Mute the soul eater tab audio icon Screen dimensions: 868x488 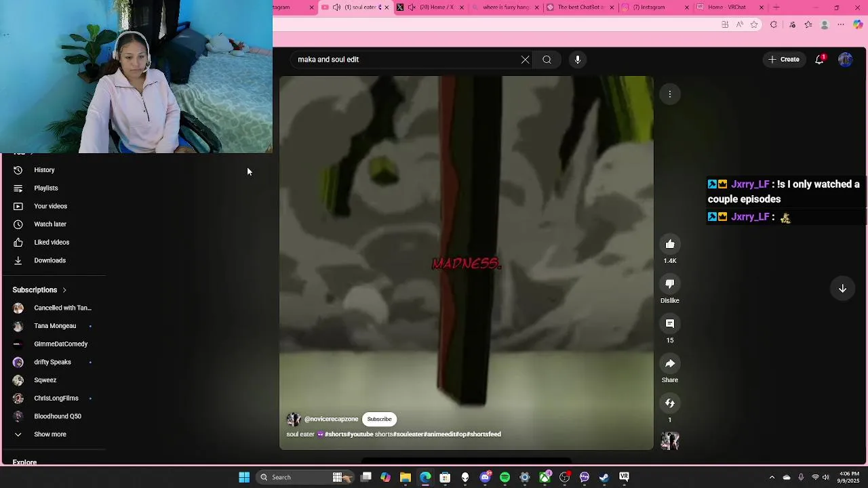tap(336, 7)
